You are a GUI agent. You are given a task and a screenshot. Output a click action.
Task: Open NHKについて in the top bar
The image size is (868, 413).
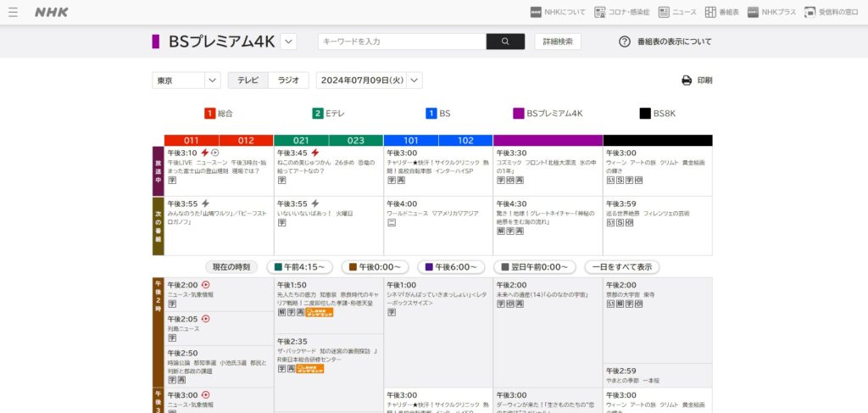[558, 12]
